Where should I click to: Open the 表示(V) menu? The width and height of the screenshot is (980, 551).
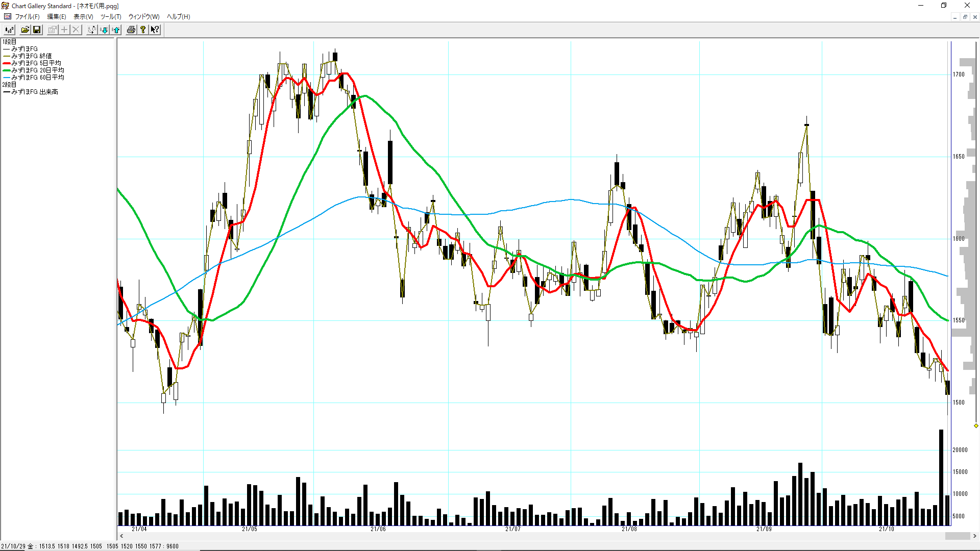[83, 16]
